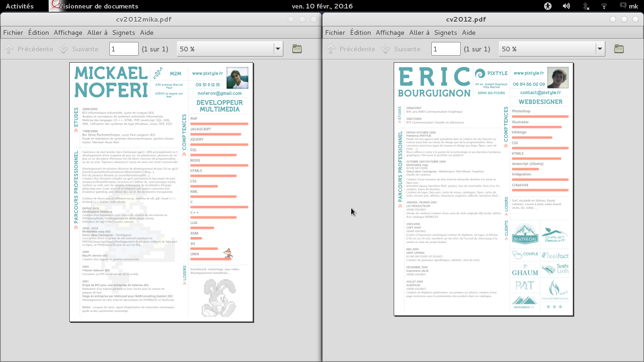Click the Bluetooth icon in top bar
This screenshot has width=644, height=362.
pos(586,6)
